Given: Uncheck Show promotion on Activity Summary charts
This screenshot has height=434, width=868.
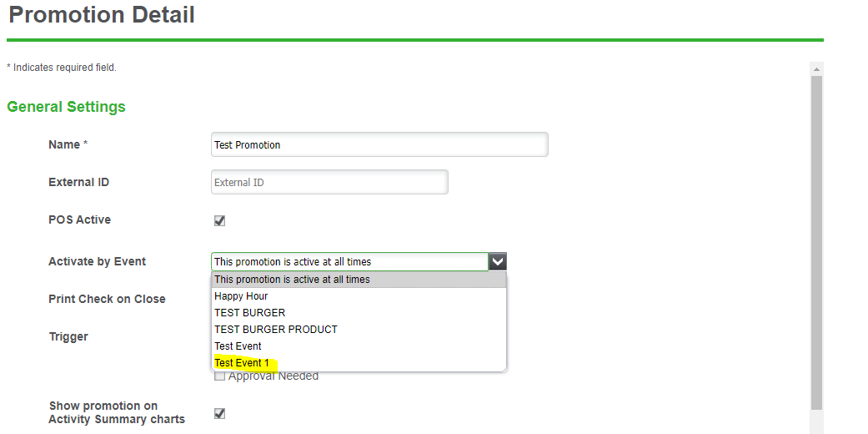Looking at the screenshot, I should click(220, 413).
